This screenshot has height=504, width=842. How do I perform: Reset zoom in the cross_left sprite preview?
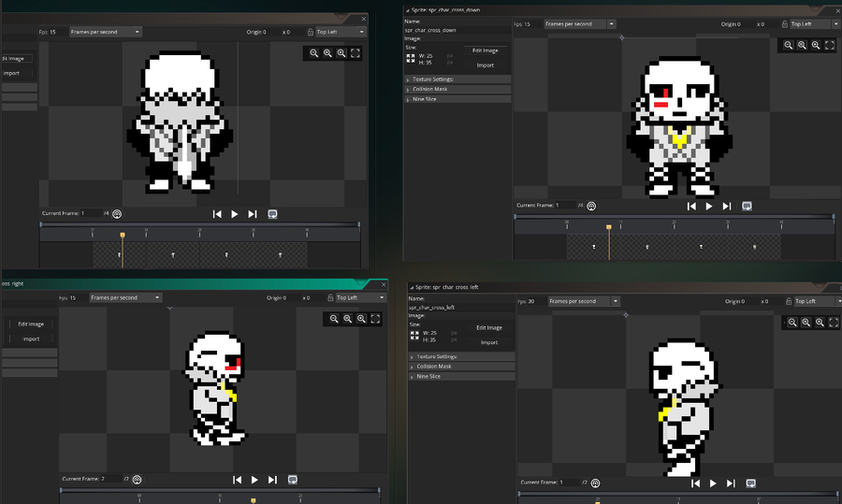pos(806,322)
